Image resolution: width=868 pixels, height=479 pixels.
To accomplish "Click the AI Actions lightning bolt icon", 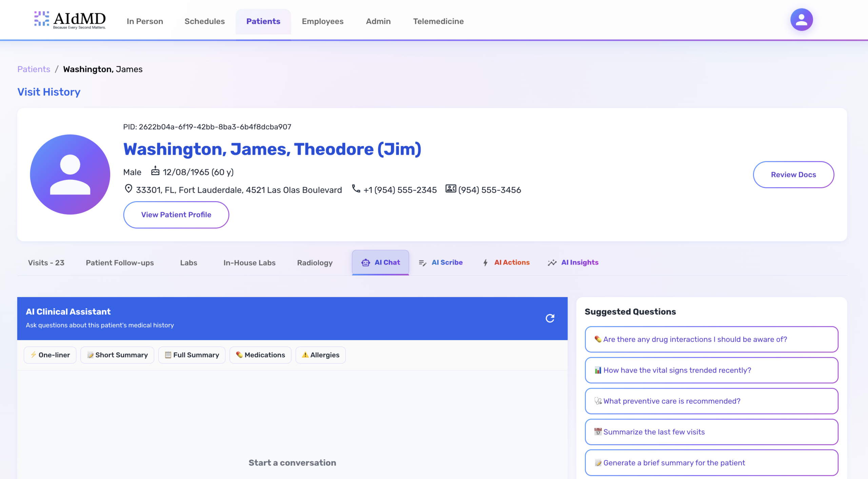I will (486, 263).
